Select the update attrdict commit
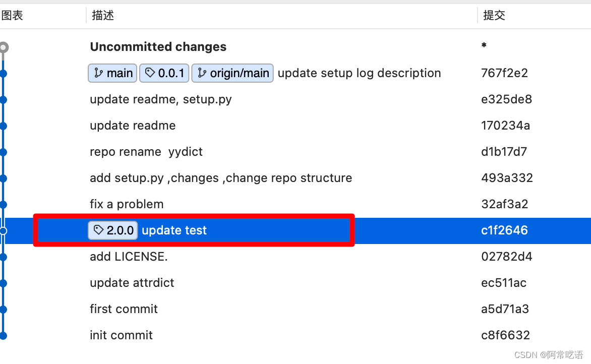 pos(295,283)
